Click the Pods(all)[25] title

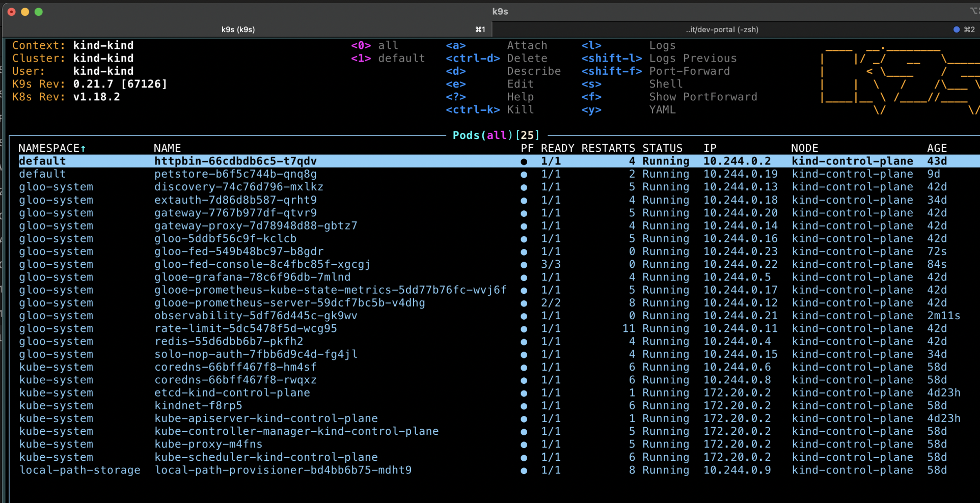496,135
